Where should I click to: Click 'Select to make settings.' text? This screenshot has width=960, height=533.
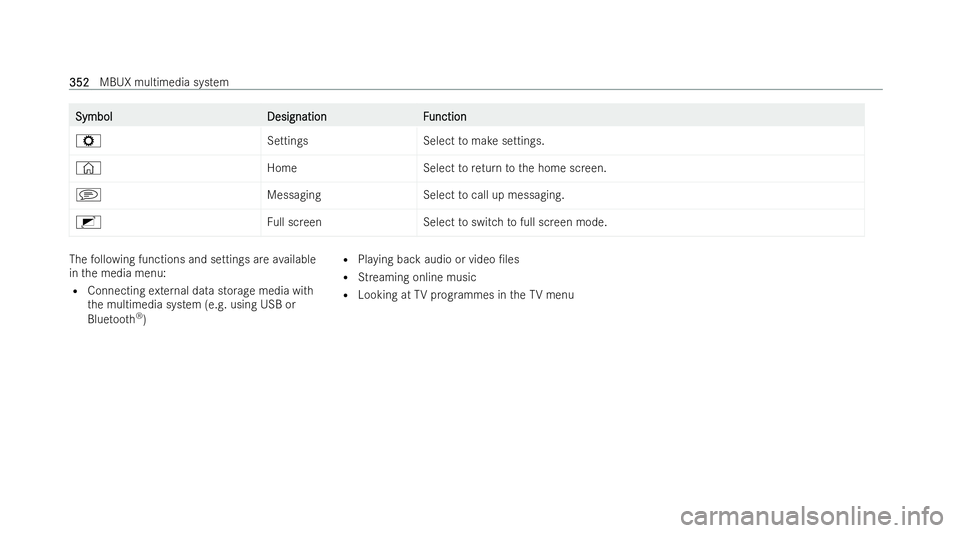coord(484,141)
